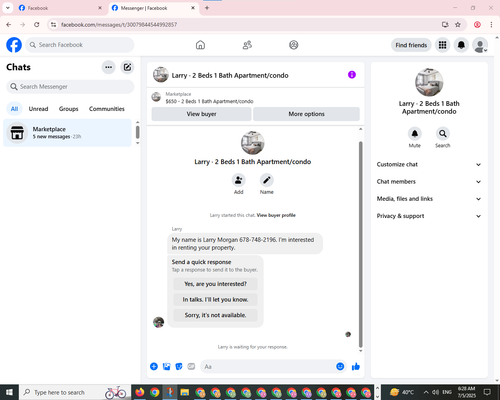Image resolution: width=500 pixels, height=400 pixels.
Task: Click the chat list scrollbar thumb
Action: 137,132
